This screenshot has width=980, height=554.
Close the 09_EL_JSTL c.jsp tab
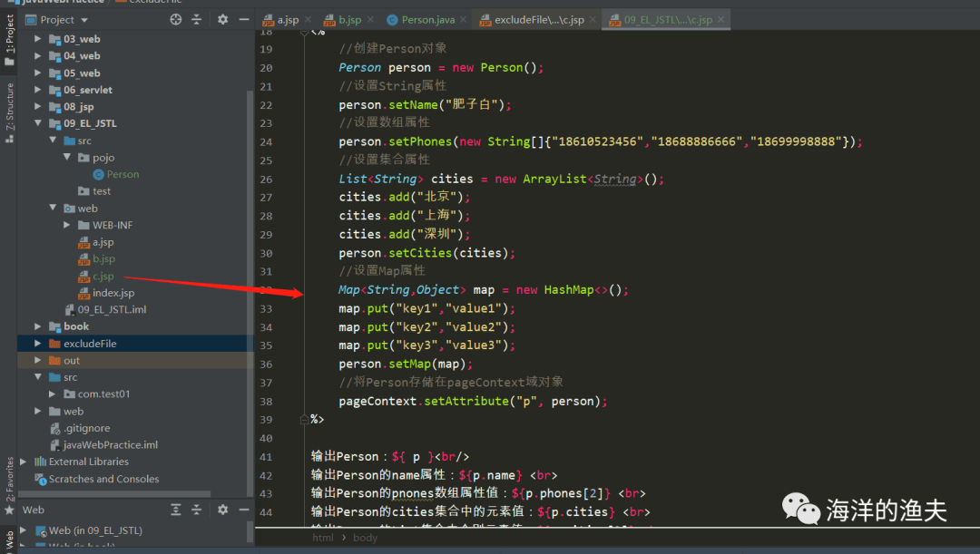click(720, 20)
